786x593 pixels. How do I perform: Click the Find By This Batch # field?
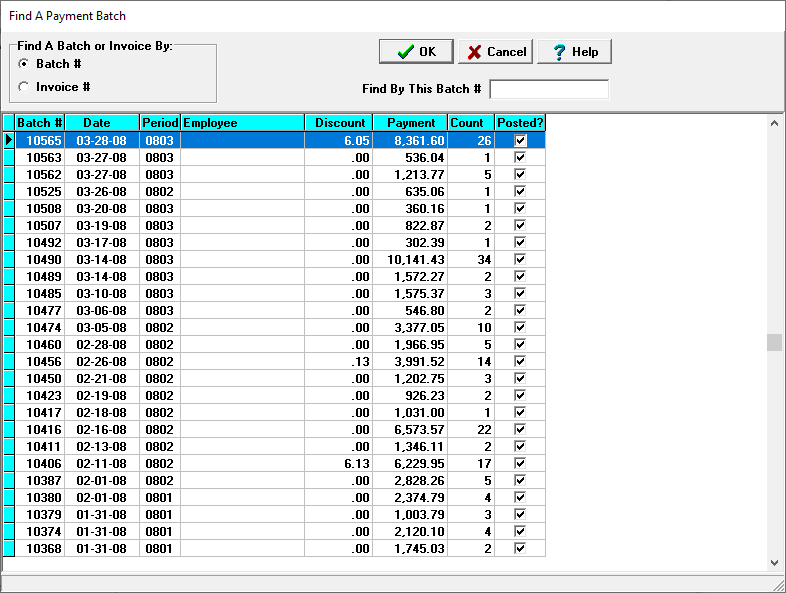548,89
